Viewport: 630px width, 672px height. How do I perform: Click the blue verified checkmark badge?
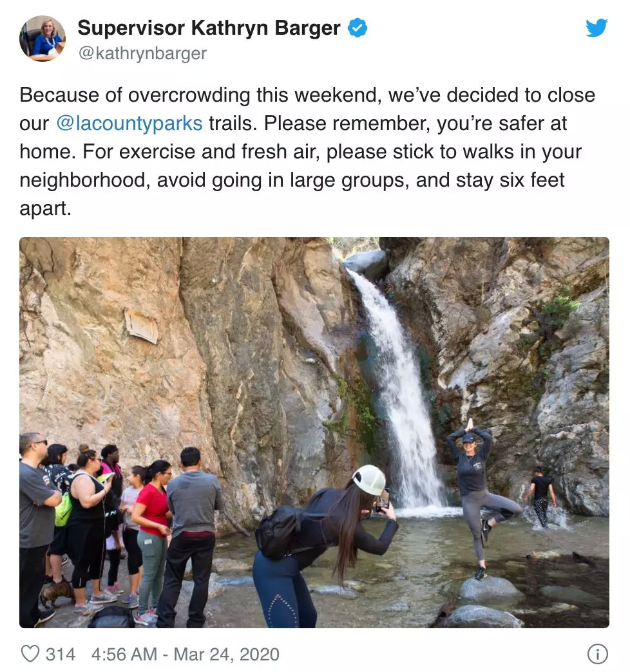coord(357,28)
